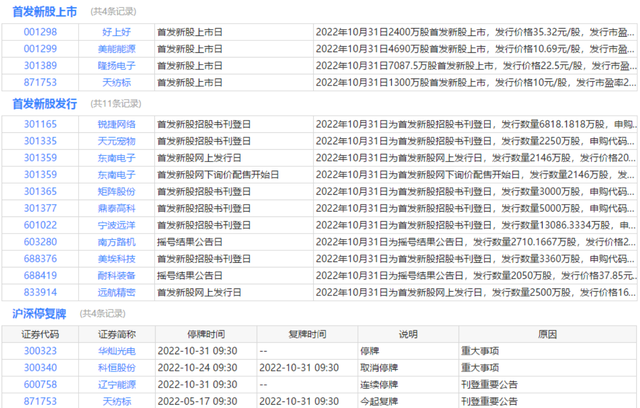Open the 华灿光电 stock link

[x=116, y=350]
